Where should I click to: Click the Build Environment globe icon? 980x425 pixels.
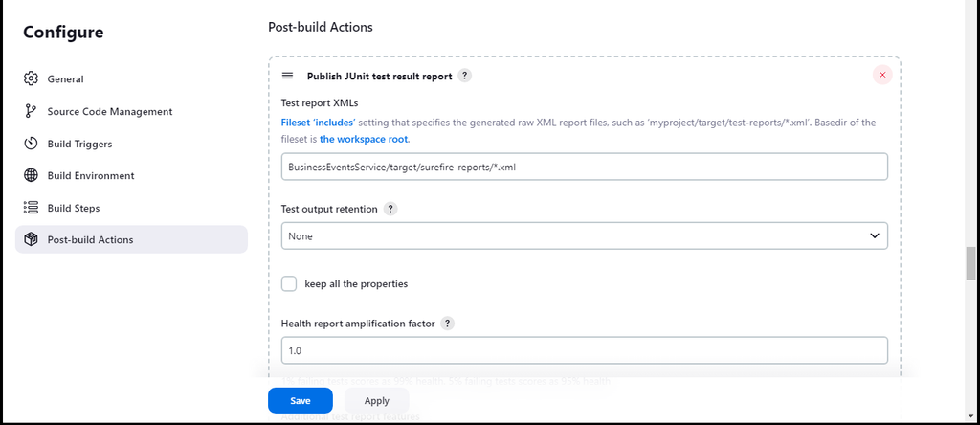[31, 176]
